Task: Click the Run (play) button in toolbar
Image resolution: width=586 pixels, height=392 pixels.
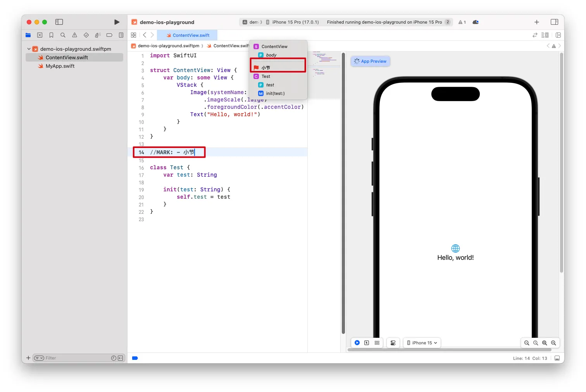Action: tap(117, 22)
